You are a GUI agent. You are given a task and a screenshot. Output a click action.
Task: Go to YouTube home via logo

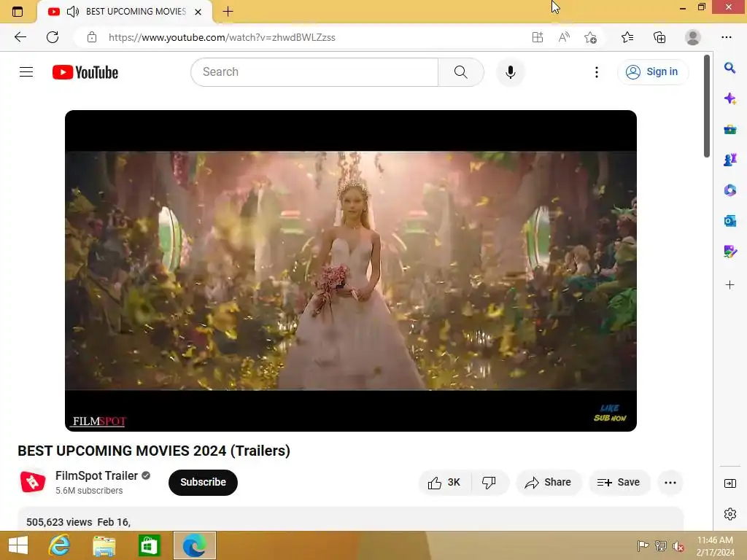pyautogui.click(x=85, y=72)
